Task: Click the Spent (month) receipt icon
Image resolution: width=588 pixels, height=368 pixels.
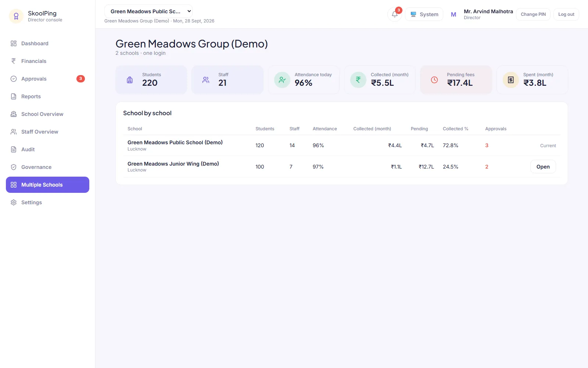Action: pos(511,80)
